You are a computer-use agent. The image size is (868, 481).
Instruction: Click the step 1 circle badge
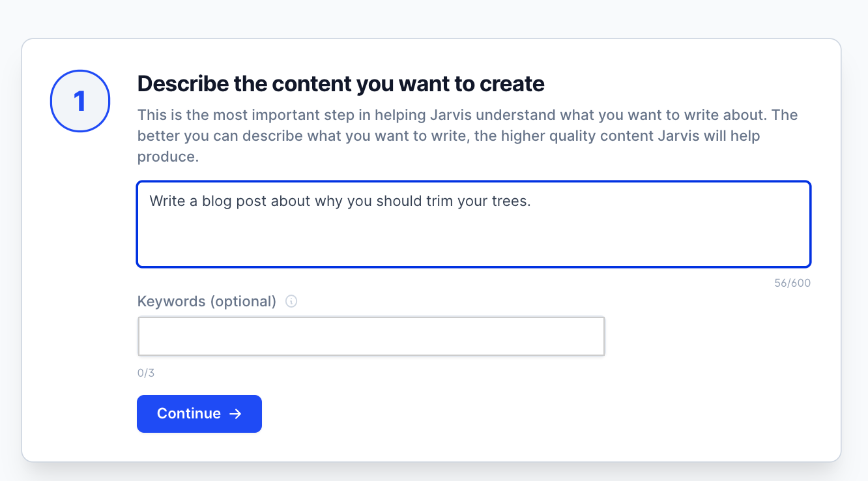(80, 102)
